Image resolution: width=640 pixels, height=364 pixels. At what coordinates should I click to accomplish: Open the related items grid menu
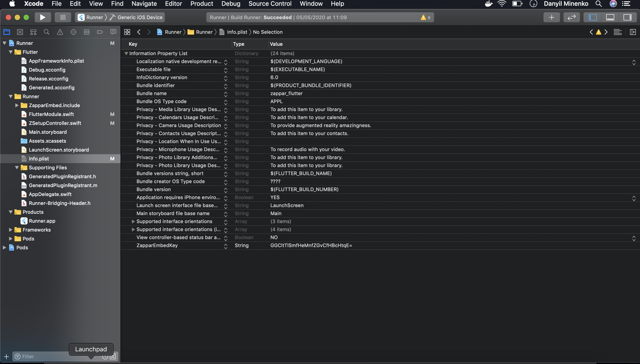pyautogui.click(x=127, y=32)
